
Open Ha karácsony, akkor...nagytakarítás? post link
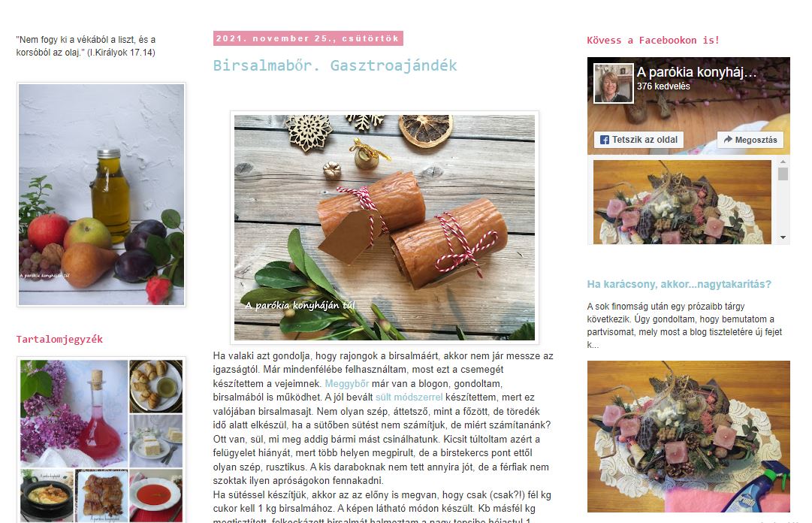(679, 284)
